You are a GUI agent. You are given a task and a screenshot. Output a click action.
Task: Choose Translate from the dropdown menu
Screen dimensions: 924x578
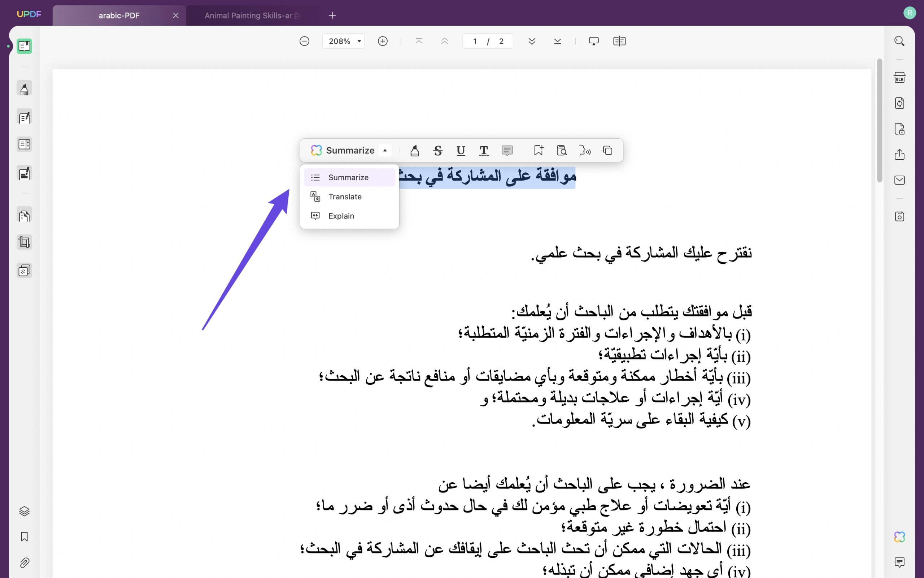pyautogui.click(x=349, y=197)
